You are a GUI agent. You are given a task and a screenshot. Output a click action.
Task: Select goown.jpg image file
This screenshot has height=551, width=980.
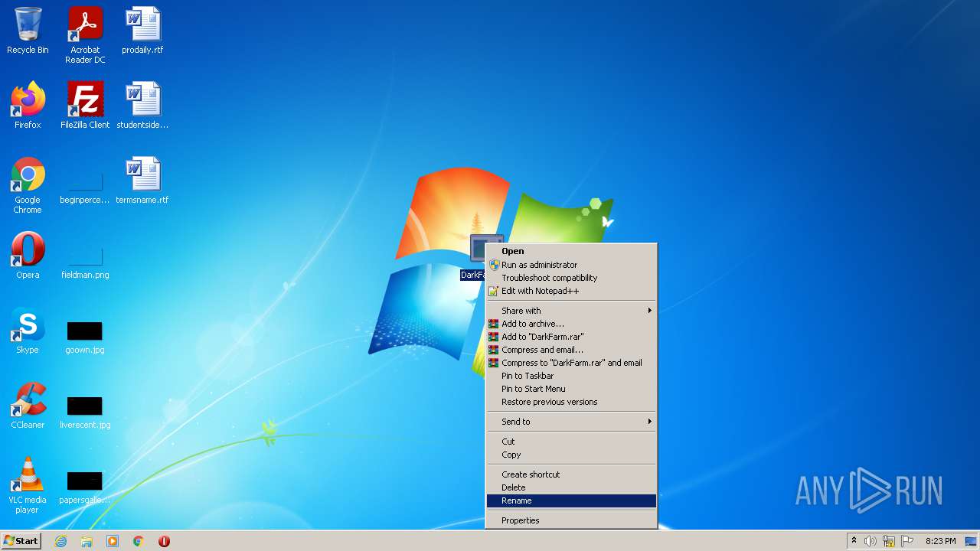pos(85,338)
